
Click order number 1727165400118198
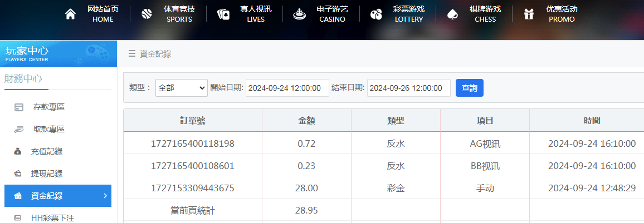click(x=193, y=143)
